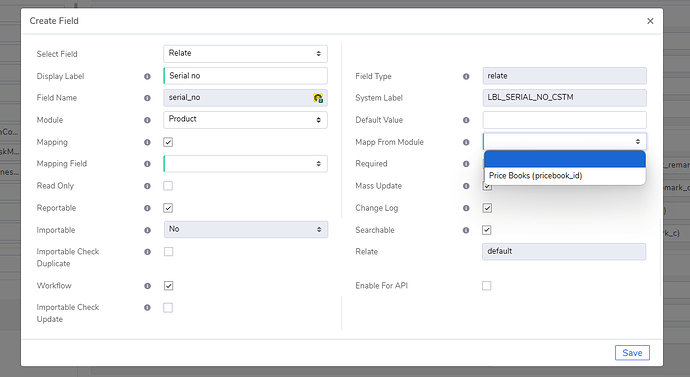Screen dimensions: 690x377
Task: Click the info icon beside Default Value
Action: pos(466,120)
